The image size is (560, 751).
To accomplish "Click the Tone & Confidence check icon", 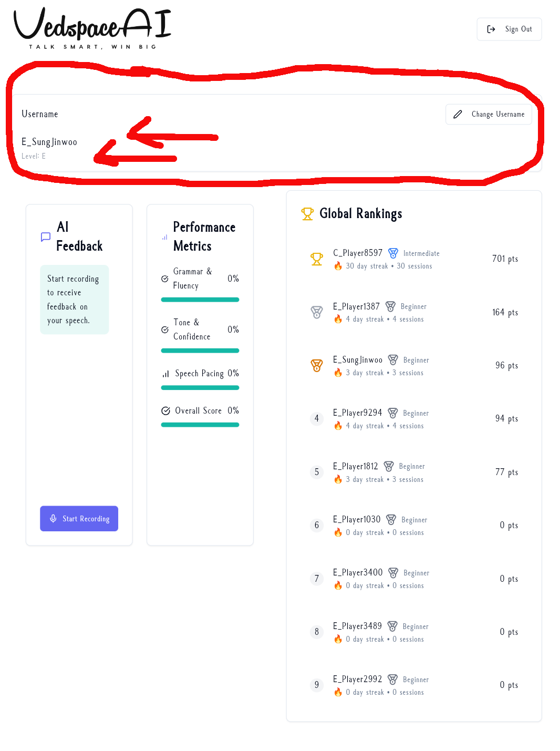I will [x=165, y=330].
